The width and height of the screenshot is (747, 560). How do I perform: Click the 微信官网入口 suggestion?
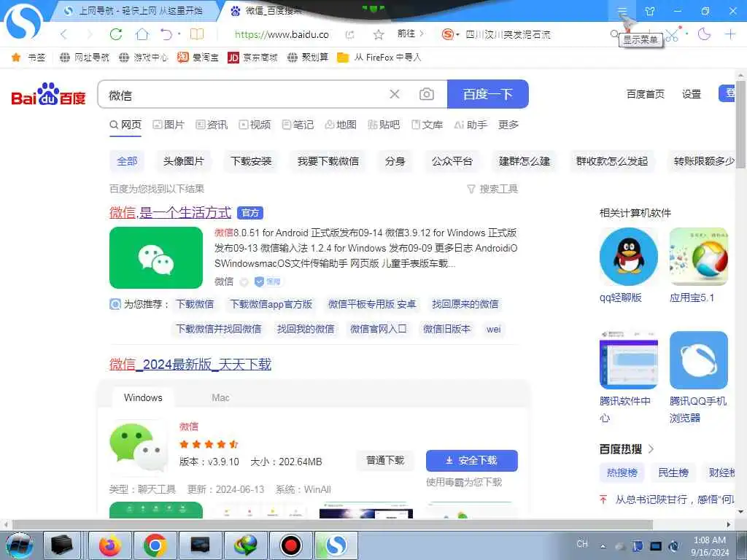tap(379, 329)
